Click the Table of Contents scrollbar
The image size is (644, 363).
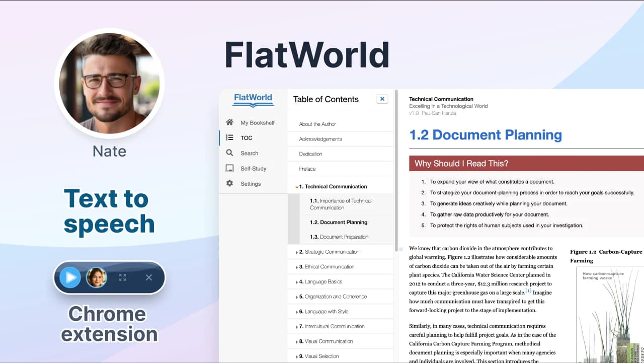(x=396, y=171)
